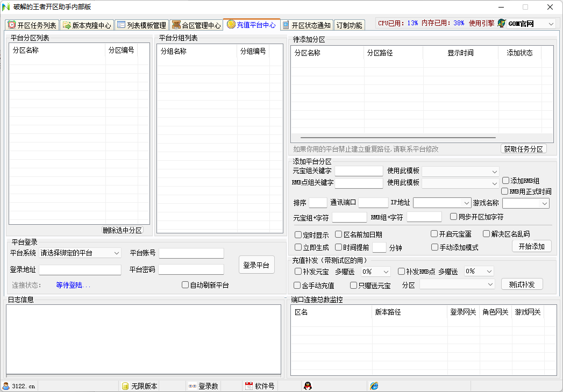The height and width of the screenshot is (392, 563).
Task: Toggle the RMB用正式时间 checkbox
Action: click(505, 191)
